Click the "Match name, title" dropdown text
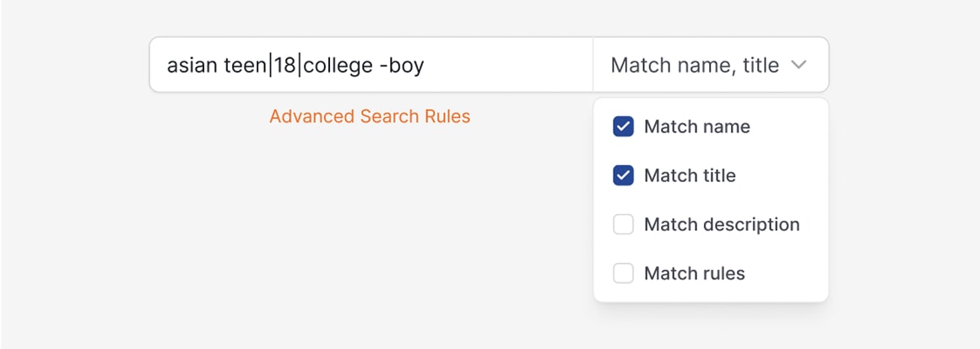980x349 pixels. (x=694, y=65)
